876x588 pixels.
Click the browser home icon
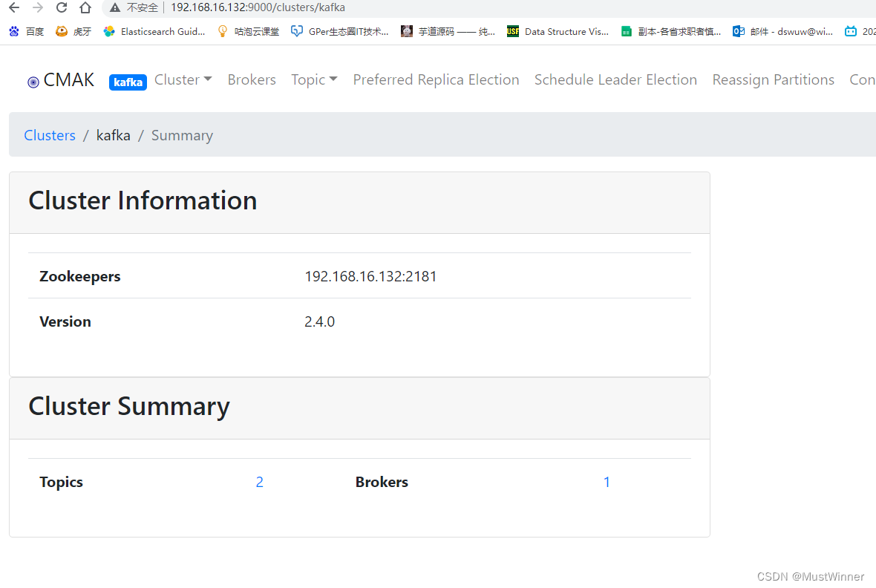point(85,7)
